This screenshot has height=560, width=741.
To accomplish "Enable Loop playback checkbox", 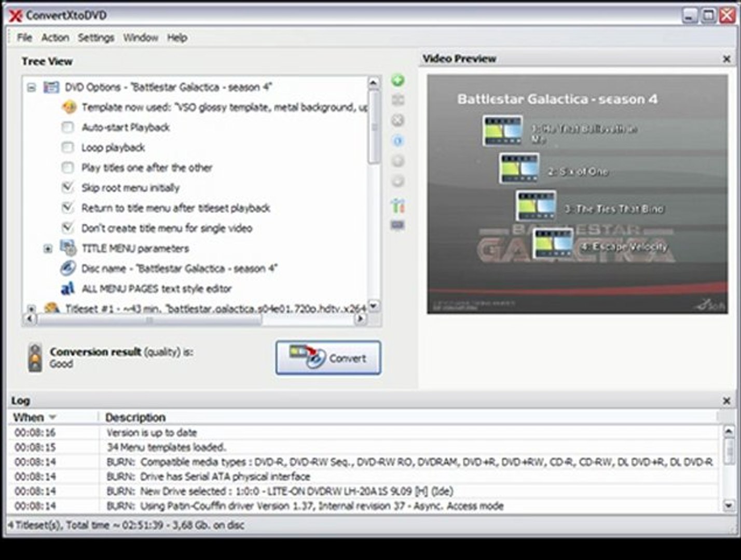I will coord(67,147).
